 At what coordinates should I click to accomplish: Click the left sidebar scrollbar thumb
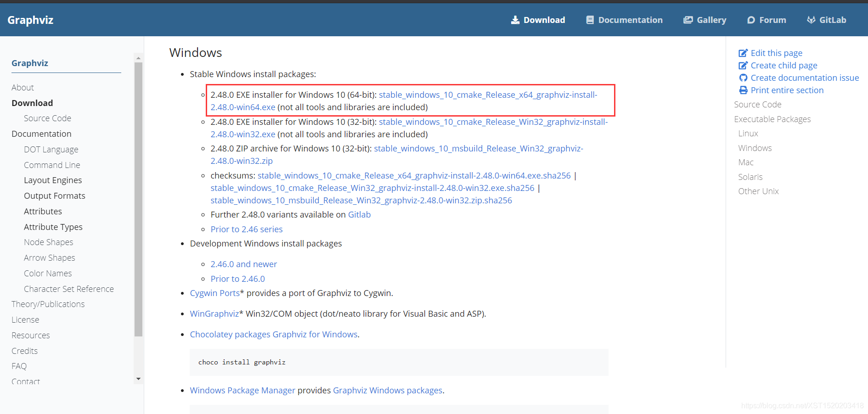coord(138,199)
